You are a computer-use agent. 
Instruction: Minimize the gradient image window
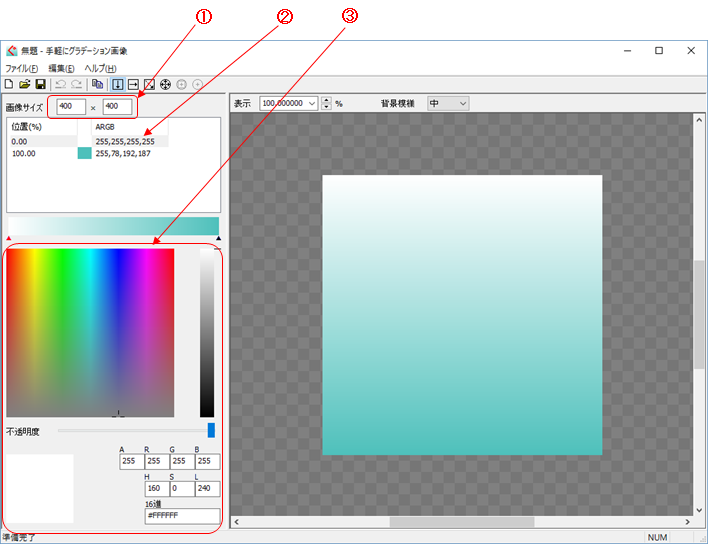coord(627,51)
